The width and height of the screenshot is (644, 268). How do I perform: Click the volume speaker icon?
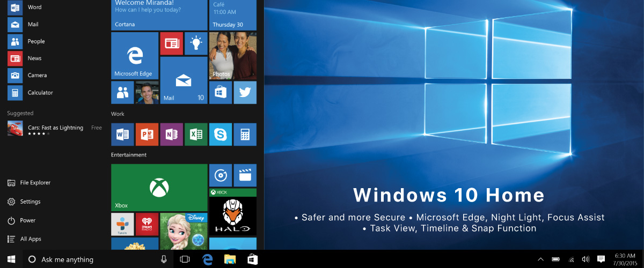pyautogui.click(x=586, y=259)
